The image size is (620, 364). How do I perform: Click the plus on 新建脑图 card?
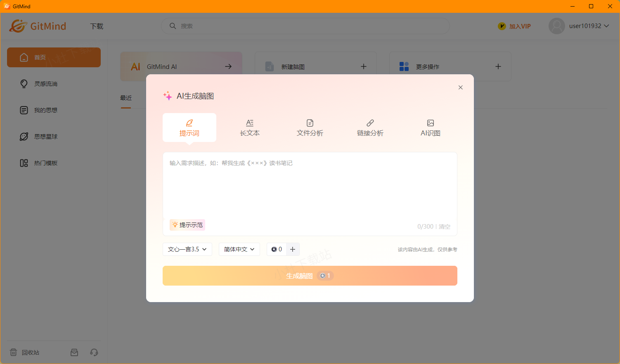click(364, 66)
